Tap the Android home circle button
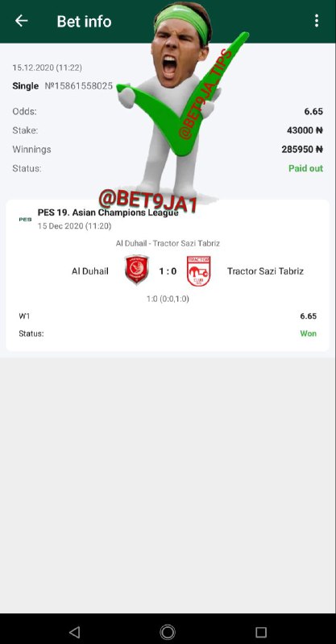Image resolution: width=336 pixels, height=644 pixels. [x=168, y=632]
